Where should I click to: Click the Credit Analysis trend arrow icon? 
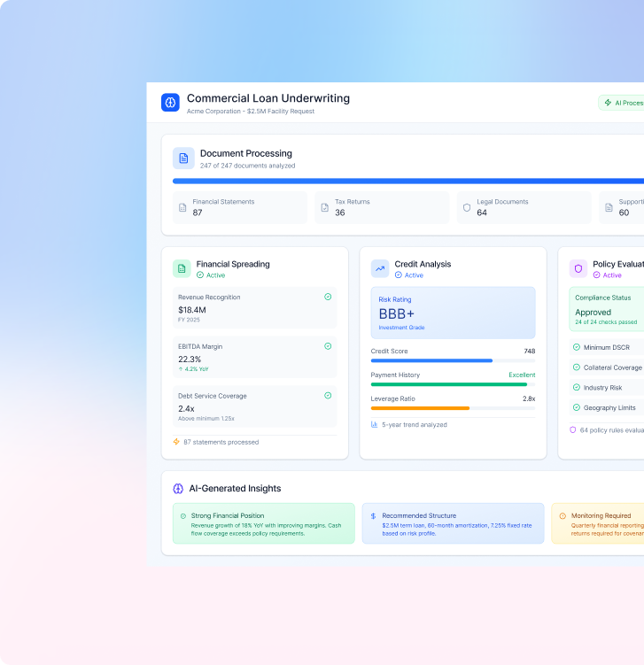[380, 268]
